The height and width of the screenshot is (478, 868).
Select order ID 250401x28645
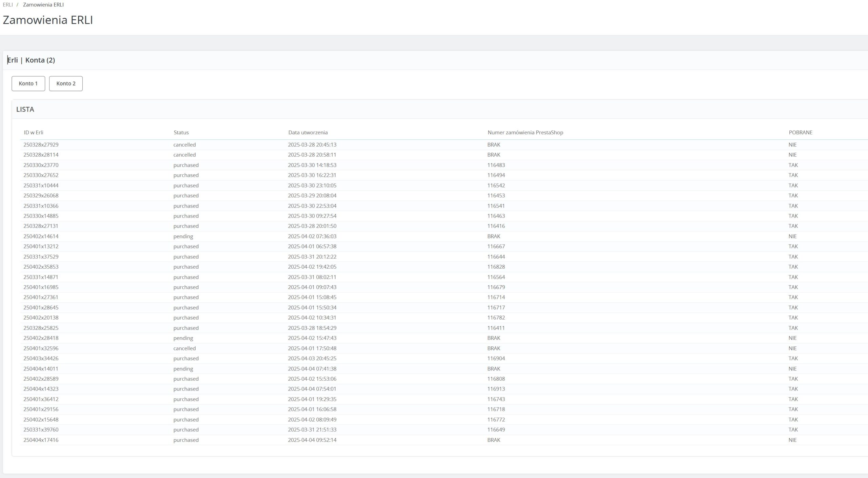pyautogui.click(x=41, y=307)
